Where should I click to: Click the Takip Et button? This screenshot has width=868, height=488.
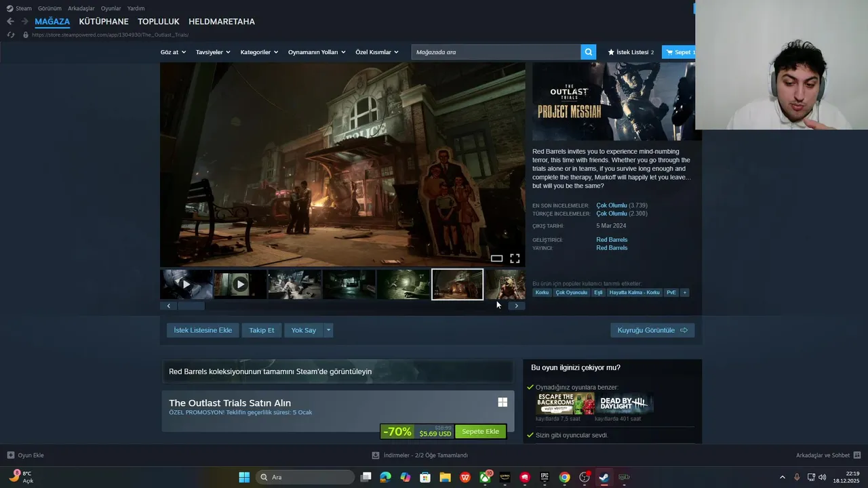[262, 330]
